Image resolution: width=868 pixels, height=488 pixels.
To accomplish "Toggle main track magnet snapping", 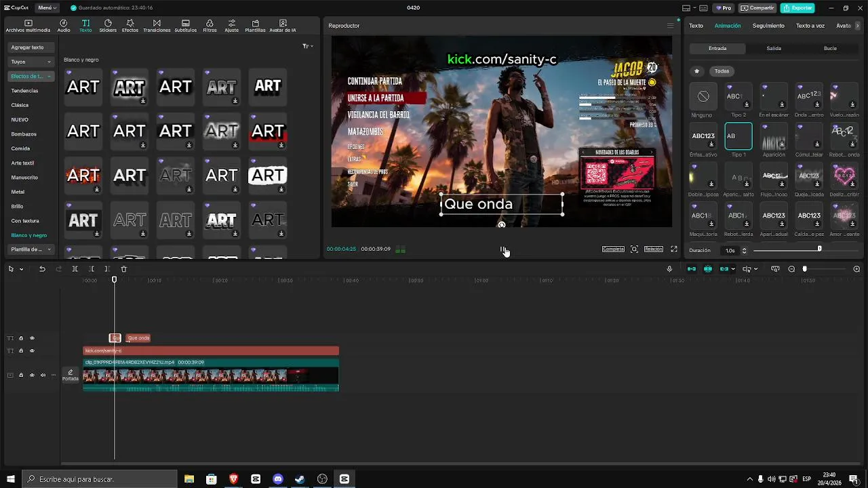I will coord(692,269).
